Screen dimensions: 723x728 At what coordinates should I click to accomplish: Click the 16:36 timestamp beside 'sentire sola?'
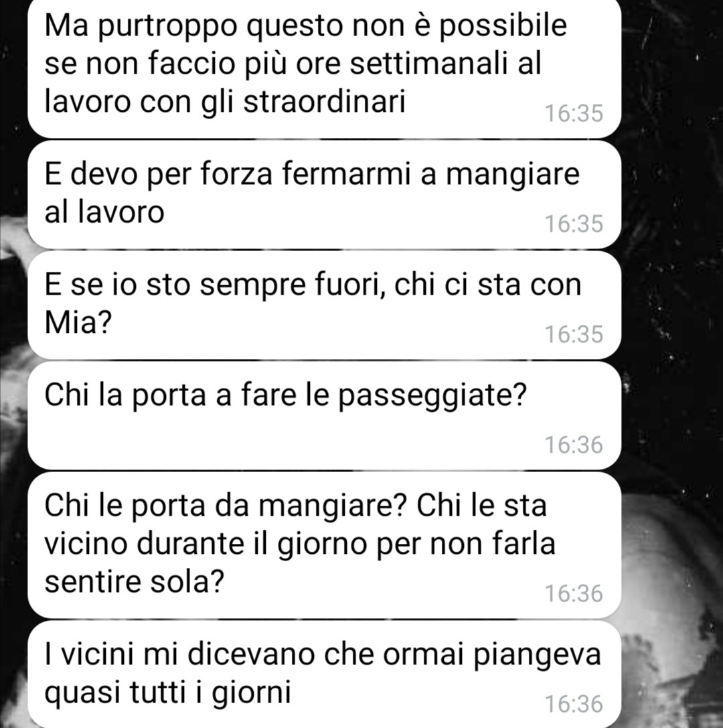point(574,594)
